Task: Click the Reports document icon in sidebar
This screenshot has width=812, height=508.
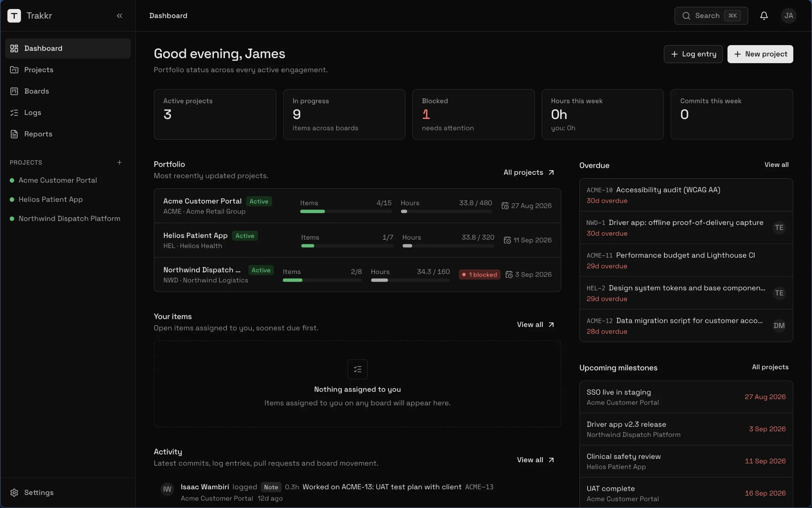Action: click(14, 134)
